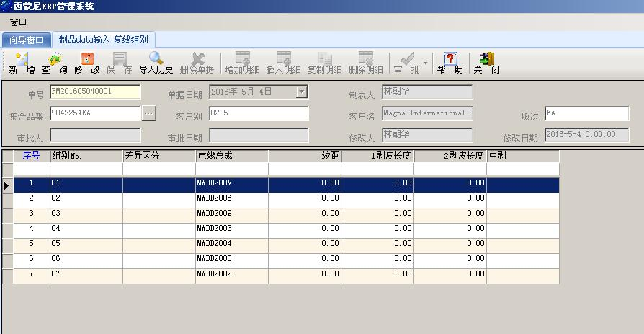Select cell MWDD2003
644x334 pixels.
point(232,231)
